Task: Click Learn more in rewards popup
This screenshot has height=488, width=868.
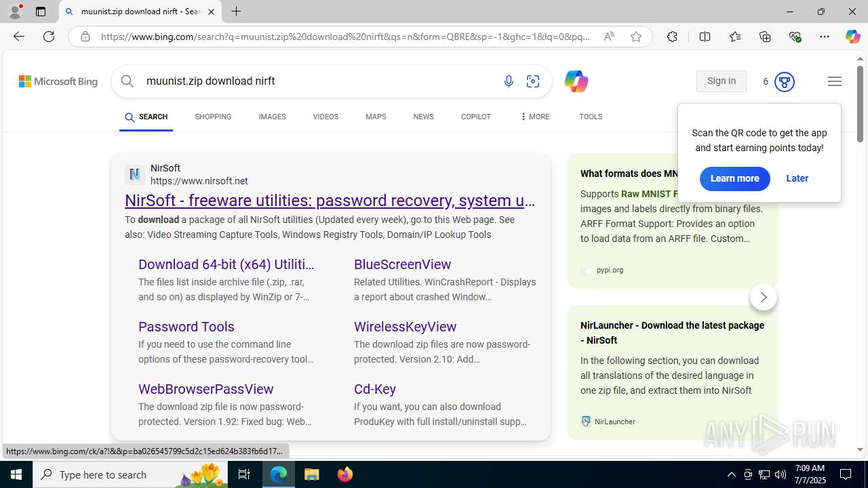Action: point(734,179)
